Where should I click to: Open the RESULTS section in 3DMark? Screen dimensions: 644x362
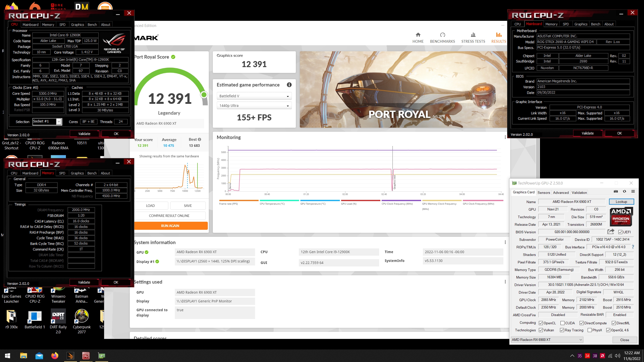pyautogui.click(x=499, y=38)
